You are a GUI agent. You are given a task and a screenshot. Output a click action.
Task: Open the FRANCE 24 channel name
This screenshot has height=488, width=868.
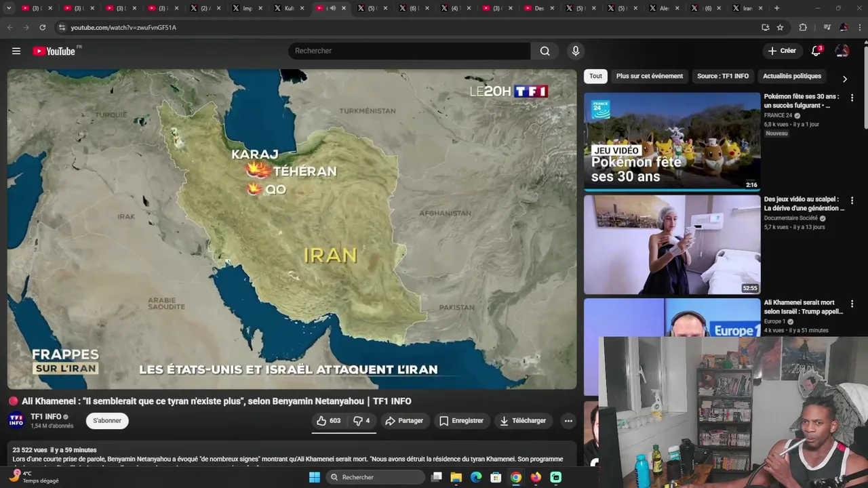click(x=778, y=115)
